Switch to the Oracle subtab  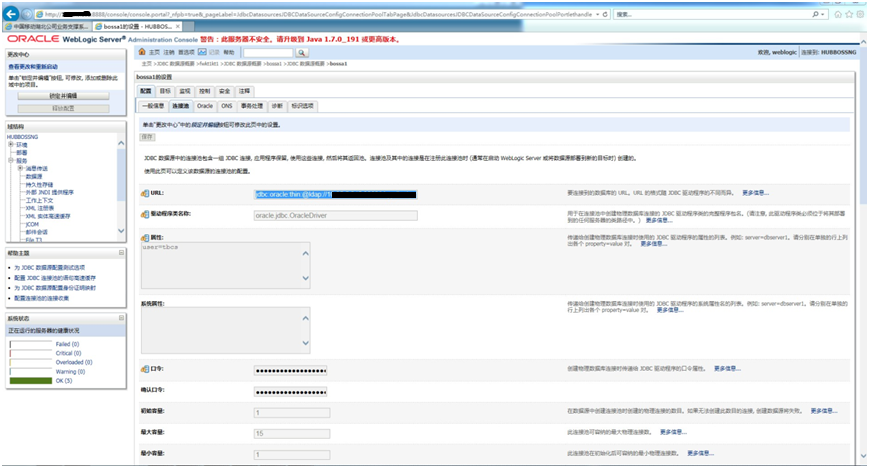[205, 106]
